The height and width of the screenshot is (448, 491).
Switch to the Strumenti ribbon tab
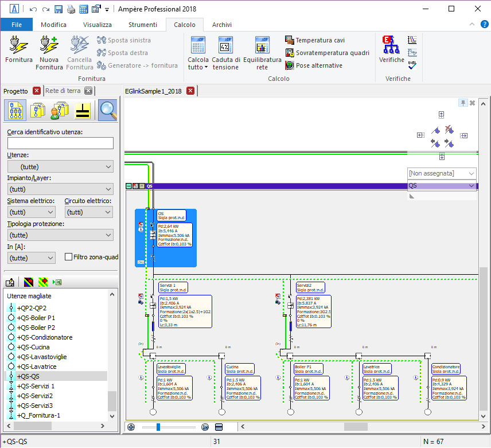tap(143, 25)
